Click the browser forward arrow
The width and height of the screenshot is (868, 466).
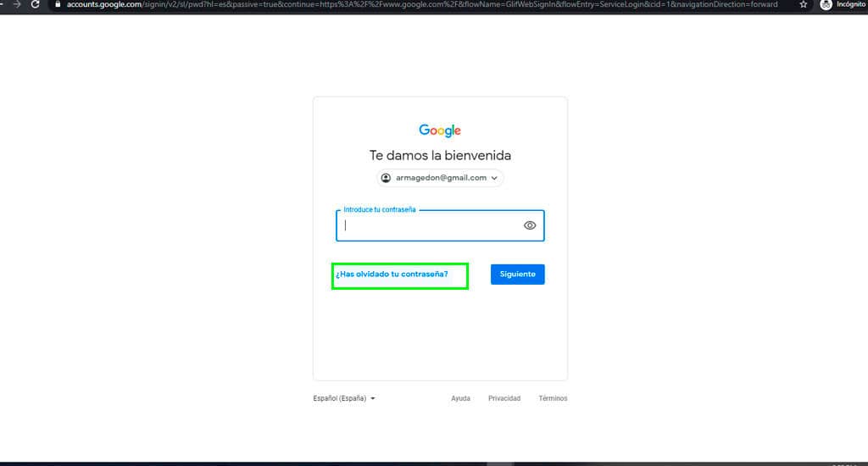[17, 4]
